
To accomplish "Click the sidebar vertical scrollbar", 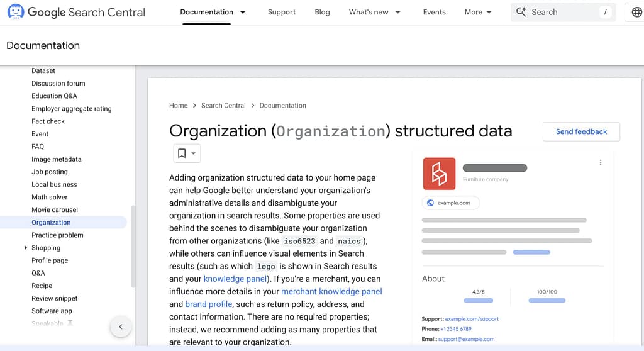I will (x=133, y=247).
